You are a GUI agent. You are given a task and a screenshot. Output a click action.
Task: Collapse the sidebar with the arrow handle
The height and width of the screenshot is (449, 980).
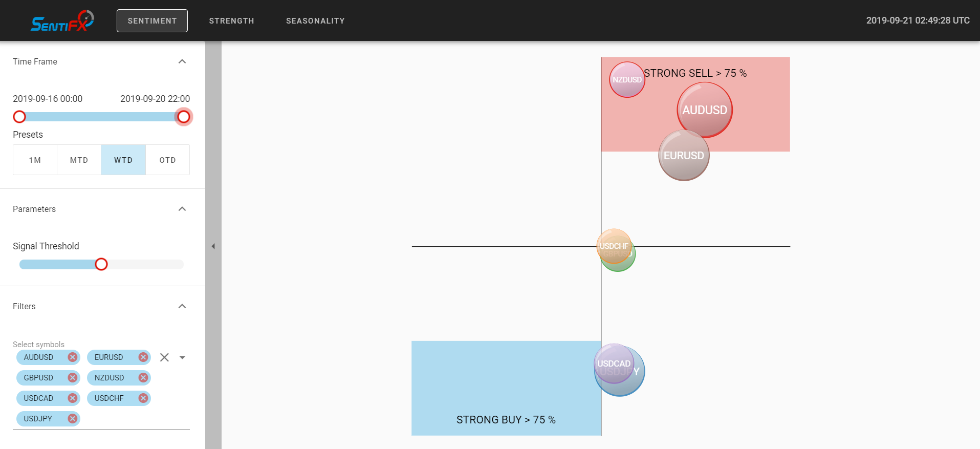pos(213,246)
